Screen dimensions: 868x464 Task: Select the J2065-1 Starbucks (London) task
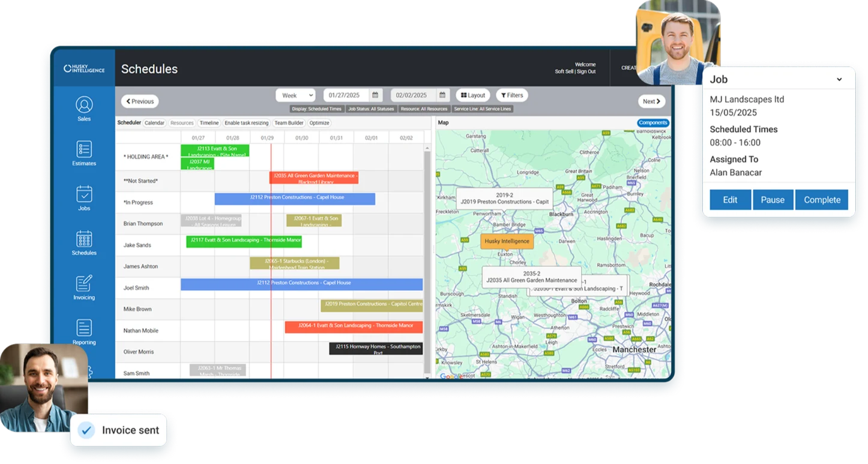click(x=294, y=263)
